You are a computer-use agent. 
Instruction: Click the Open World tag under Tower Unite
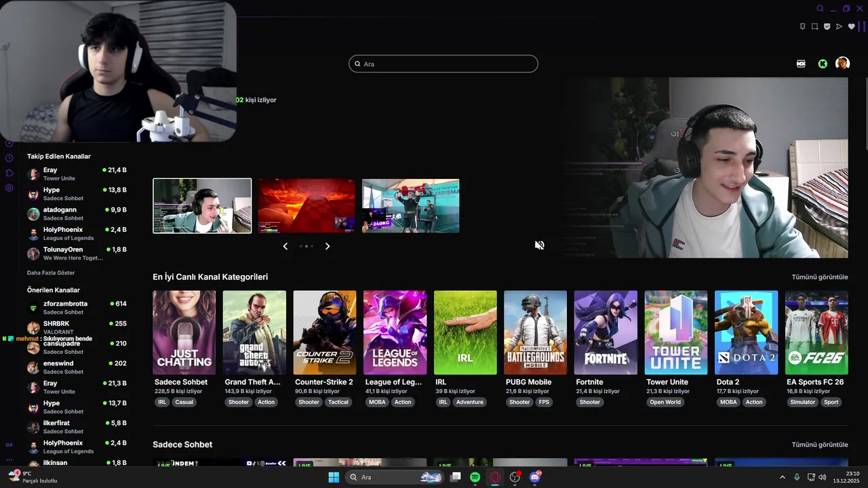[665, 402]
